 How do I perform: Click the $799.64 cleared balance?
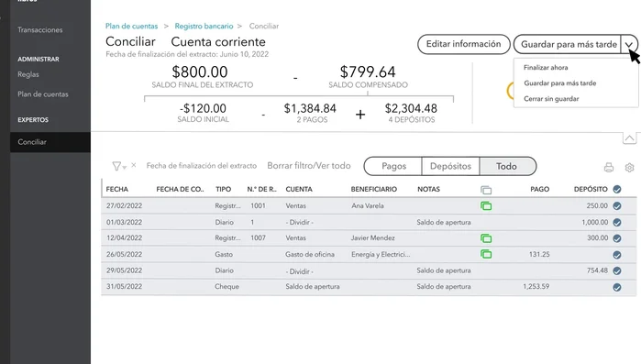368,72
